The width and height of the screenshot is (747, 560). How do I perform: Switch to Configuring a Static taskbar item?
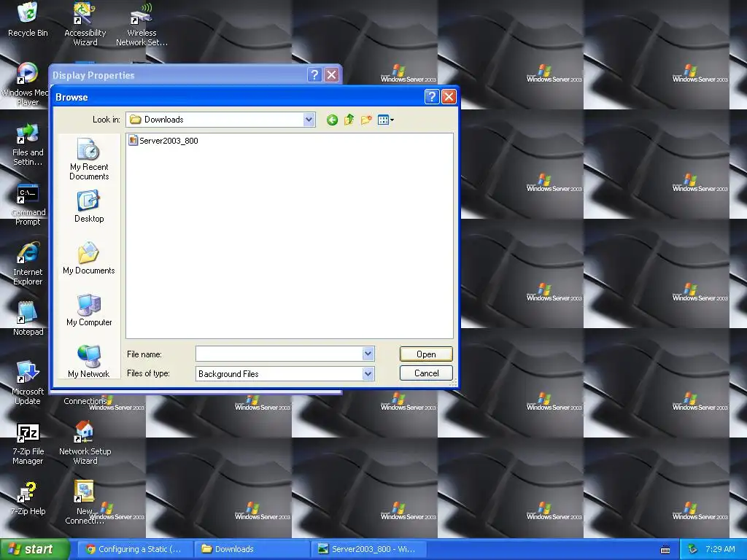pyautogui.click(x=134, y=549)
